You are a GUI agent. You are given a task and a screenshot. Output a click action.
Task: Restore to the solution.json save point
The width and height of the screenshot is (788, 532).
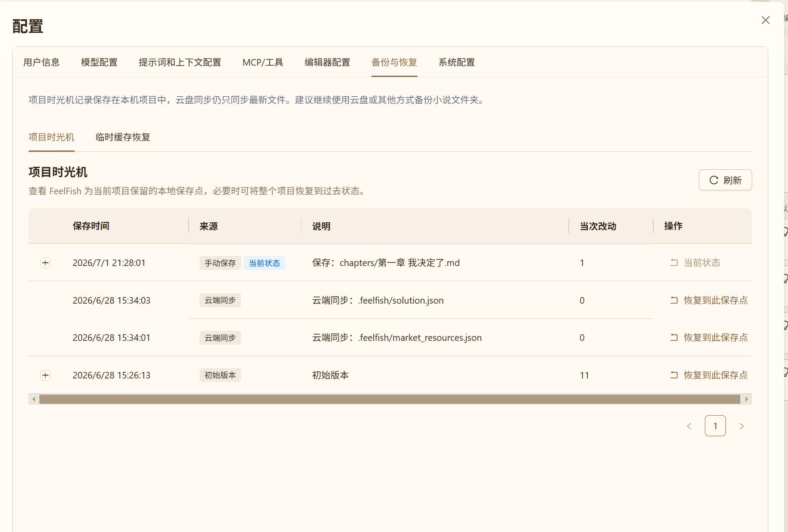(709, 300)
